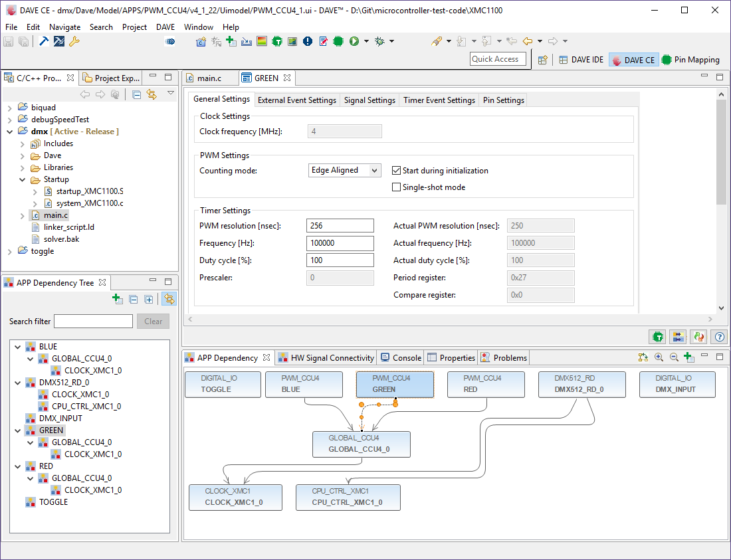This screenshot has height=560, width=731.
Task: Open the DAVE menu
Action: pyautogui.click(x=165, y=27)
